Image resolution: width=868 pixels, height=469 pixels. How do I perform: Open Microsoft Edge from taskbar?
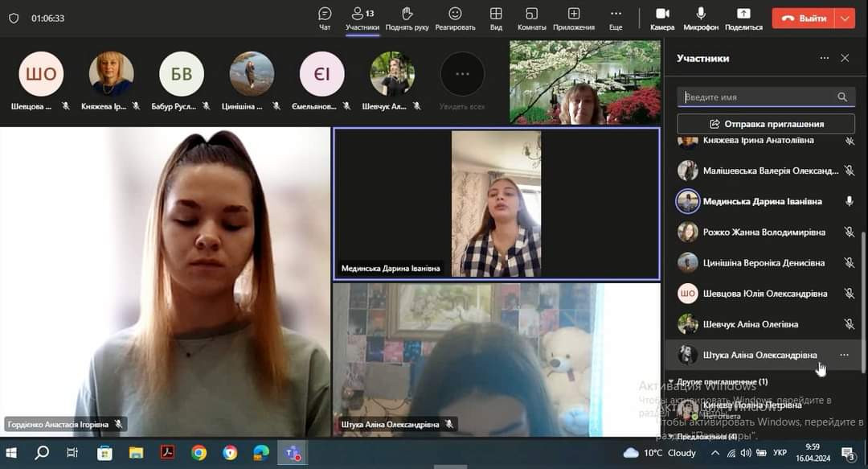click(260, 453)
